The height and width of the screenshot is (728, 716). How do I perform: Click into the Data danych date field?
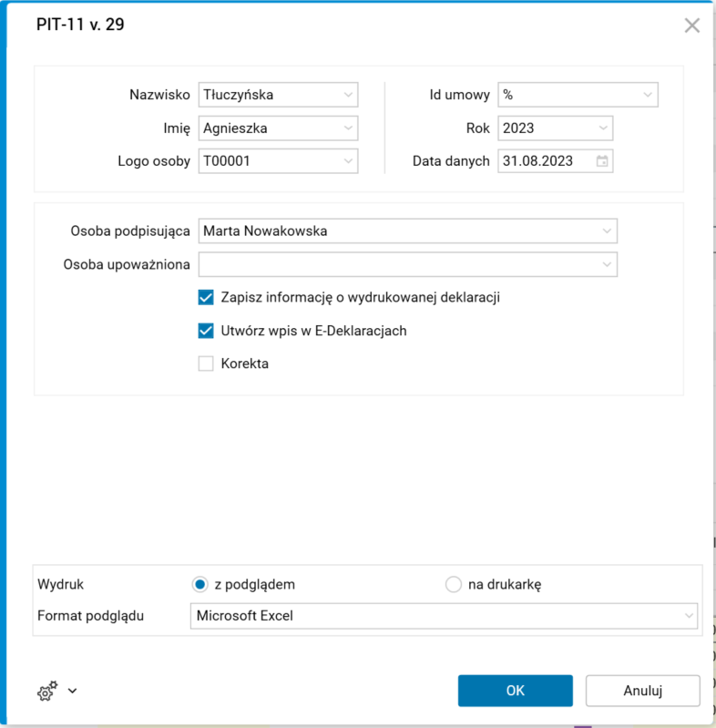point(556,161)
